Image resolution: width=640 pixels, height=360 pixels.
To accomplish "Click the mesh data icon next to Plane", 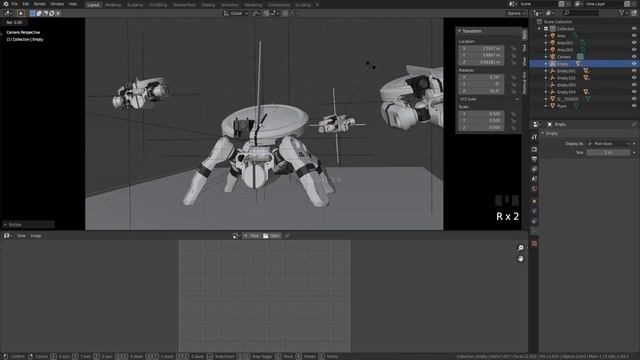I will [x=576, y=106].
